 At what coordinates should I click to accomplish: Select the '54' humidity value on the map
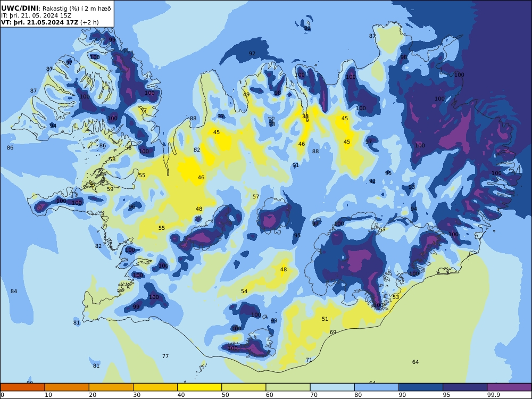(244, 291)
